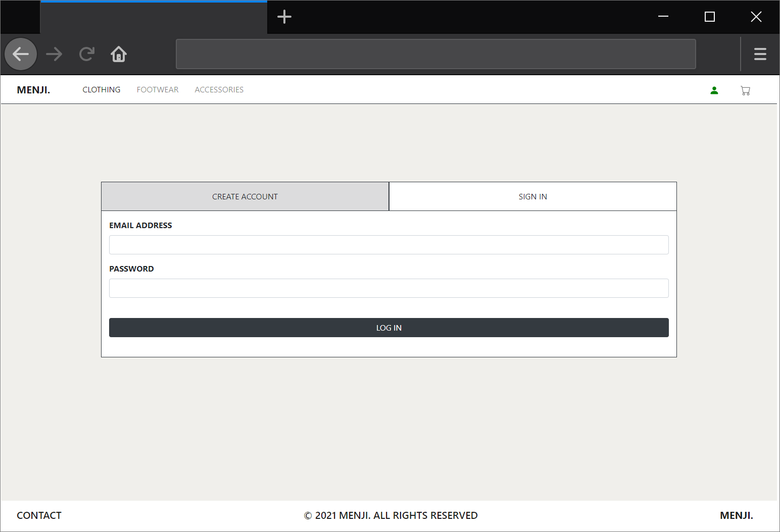Browse the Footwear category
Screen dimensions: 780x532
[158, 90]
